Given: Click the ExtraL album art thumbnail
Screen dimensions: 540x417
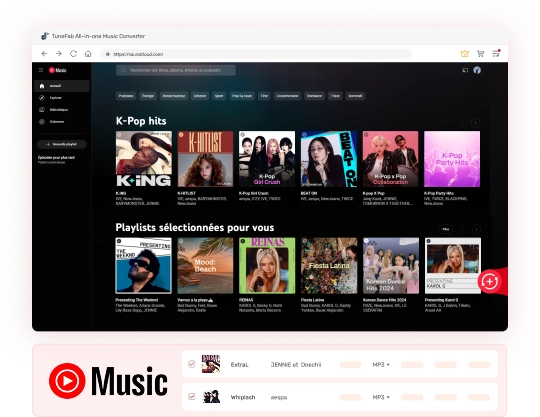Looking at the screenshot, I should pyautogui.click(x=211, y=364).
